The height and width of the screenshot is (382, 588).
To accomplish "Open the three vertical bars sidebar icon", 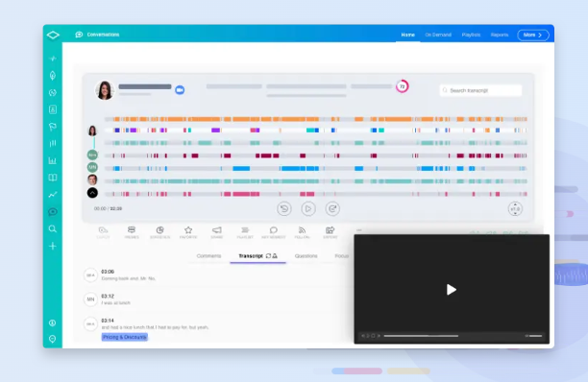I will coord(53,143).
